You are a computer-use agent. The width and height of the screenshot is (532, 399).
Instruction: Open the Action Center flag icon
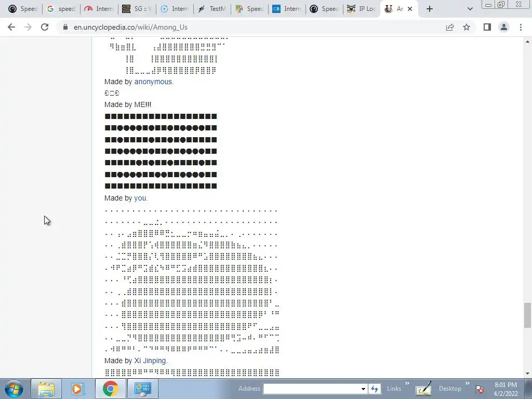point(480,389)
